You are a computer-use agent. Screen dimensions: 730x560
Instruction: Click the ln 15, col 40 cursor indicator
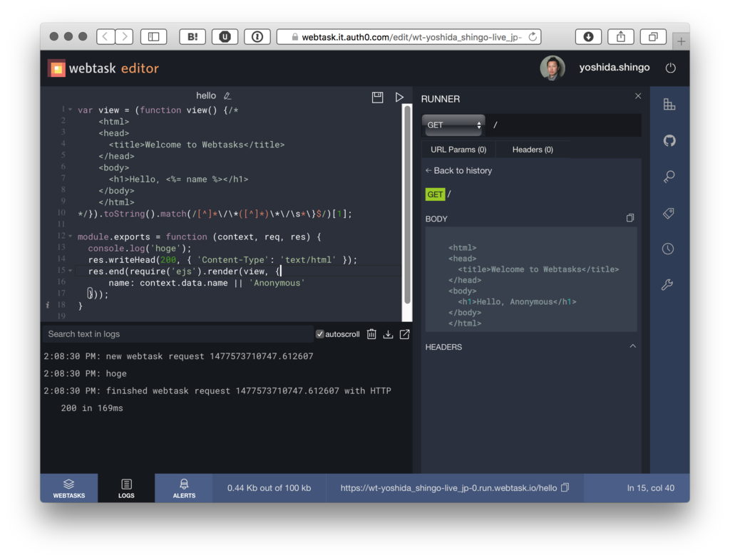[x=650, y=488]
